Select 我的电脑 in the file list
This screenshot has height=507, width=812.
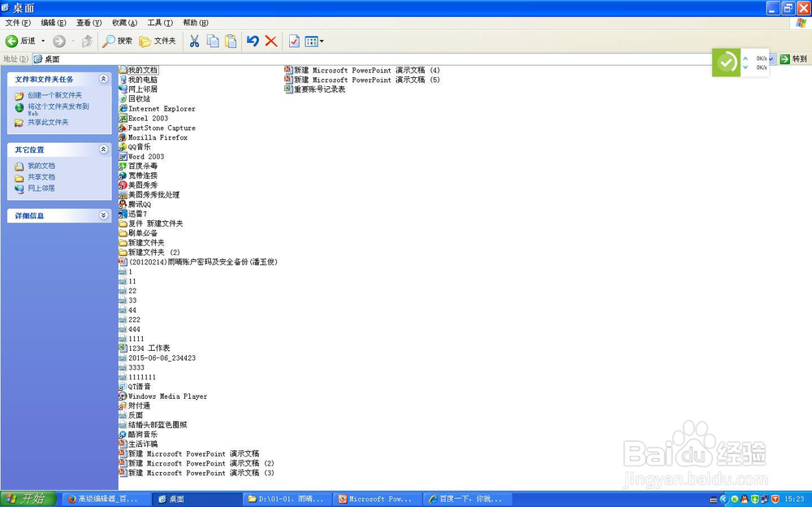[138, 80]
